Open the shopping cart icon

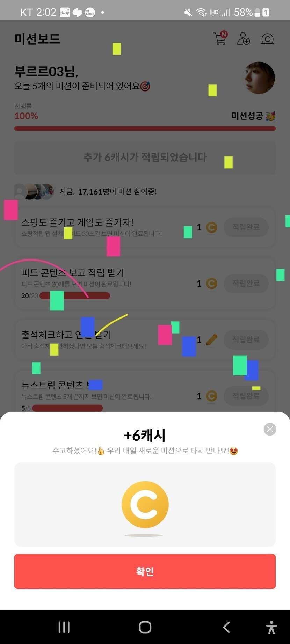point(220,38)
